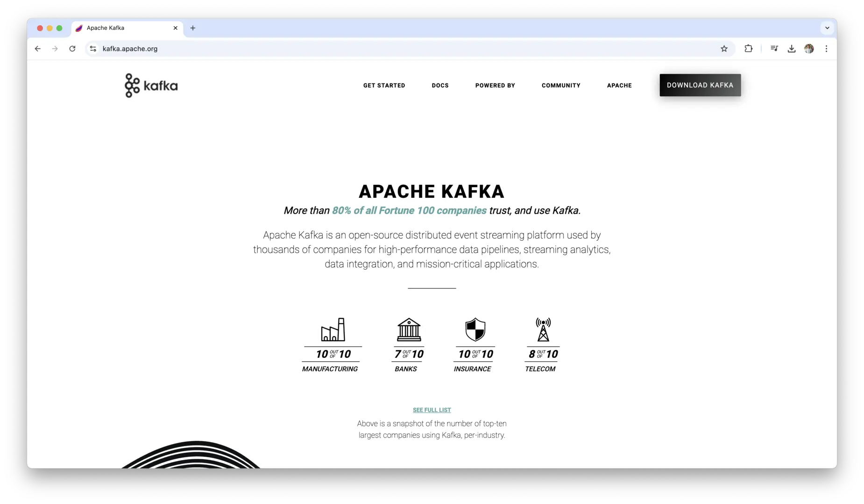Click inside the address bar

point(327,49)
